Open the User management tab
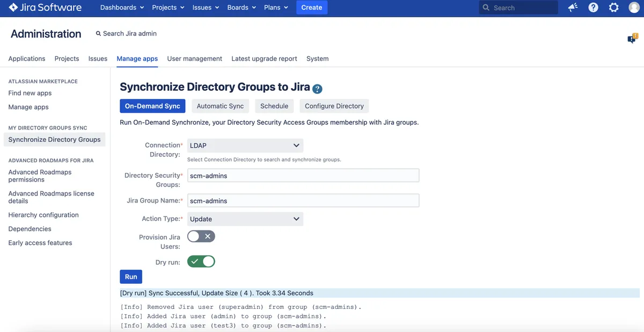Screen dimensions: 644x332 point(194,59)
